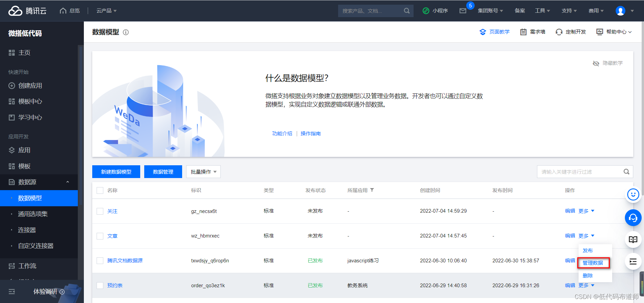Click the 模板 sidebar icon
The width and height of the screenshot is (644, 303).
[x=12, y=166]
